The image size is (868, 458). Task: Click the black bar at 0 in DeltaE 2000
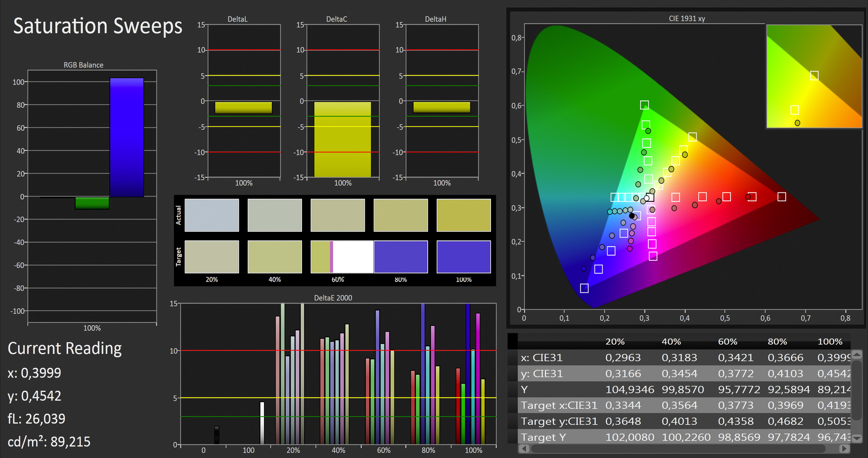(217, 435)
